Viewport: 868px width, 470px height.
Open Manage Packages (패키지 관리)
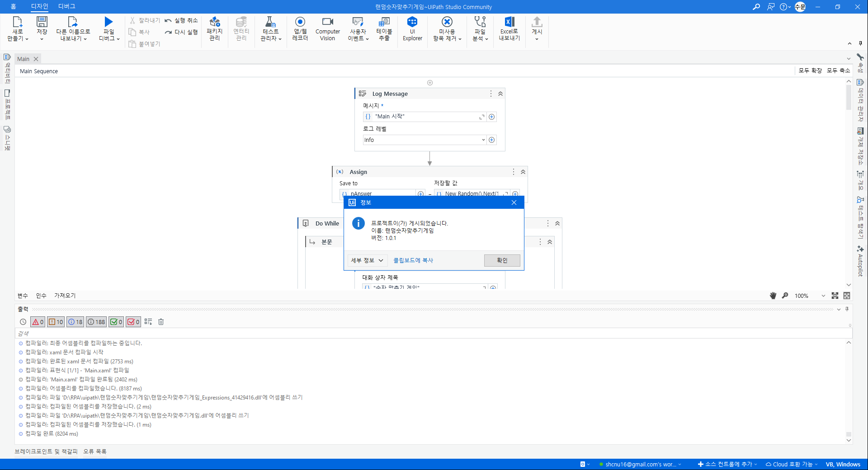pyautogui.click(x=215, y=29)
